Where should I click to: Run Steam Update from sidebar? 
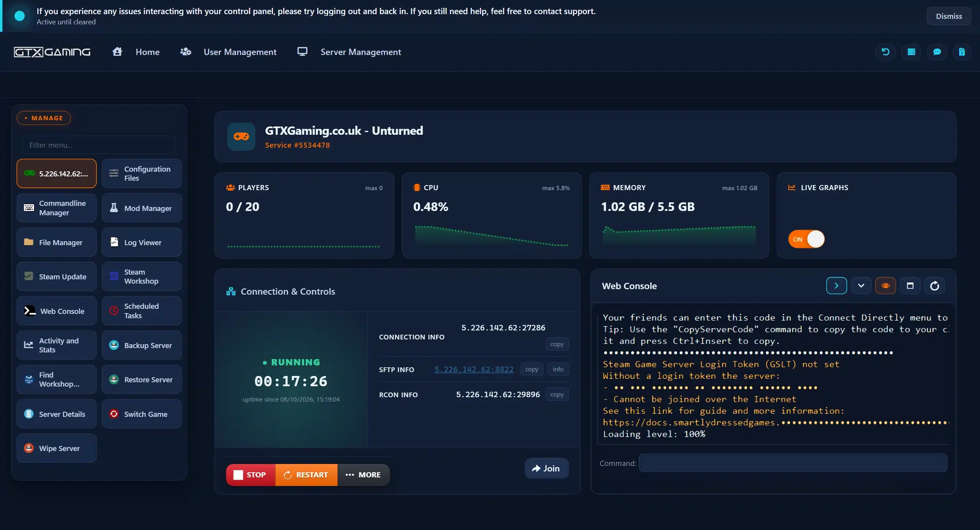coord(57,276)
